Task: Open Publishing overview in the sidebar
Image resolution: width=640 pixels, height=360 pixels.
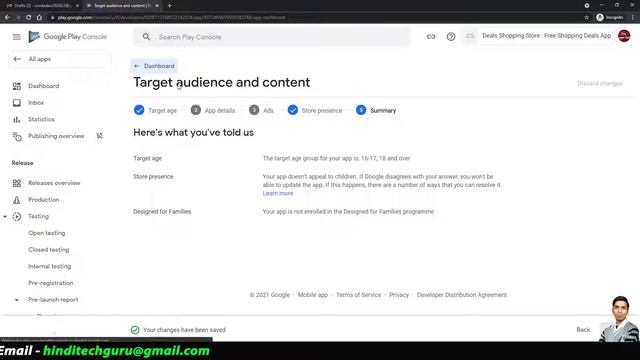Action: point(56,136)
